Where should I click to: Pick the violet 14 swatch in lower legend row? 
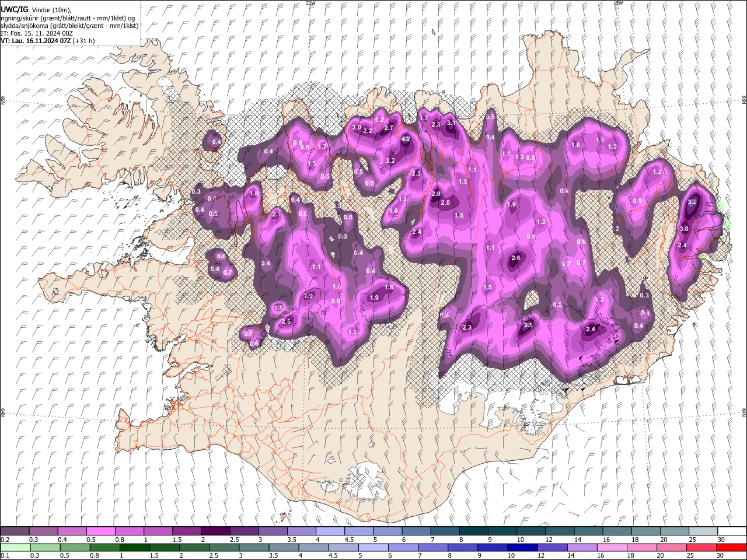point(581,547)
